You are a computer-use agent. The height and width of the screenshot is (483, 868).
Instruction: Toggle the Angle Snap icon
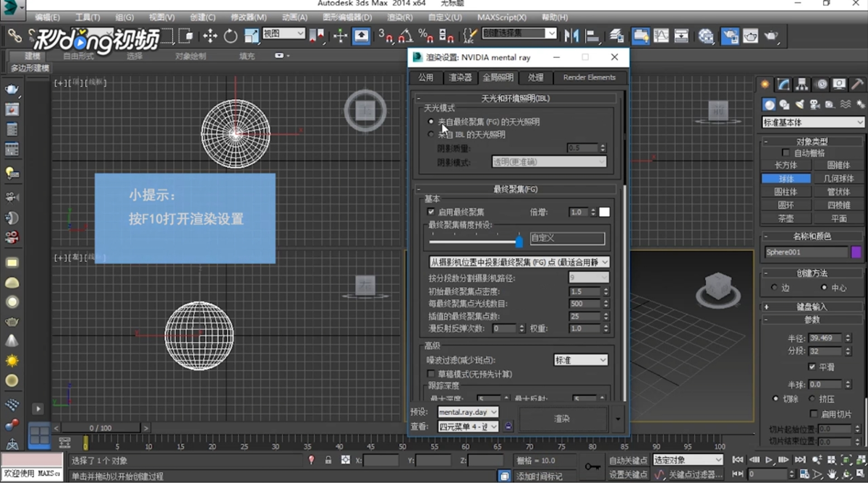(x=405, y=35)
